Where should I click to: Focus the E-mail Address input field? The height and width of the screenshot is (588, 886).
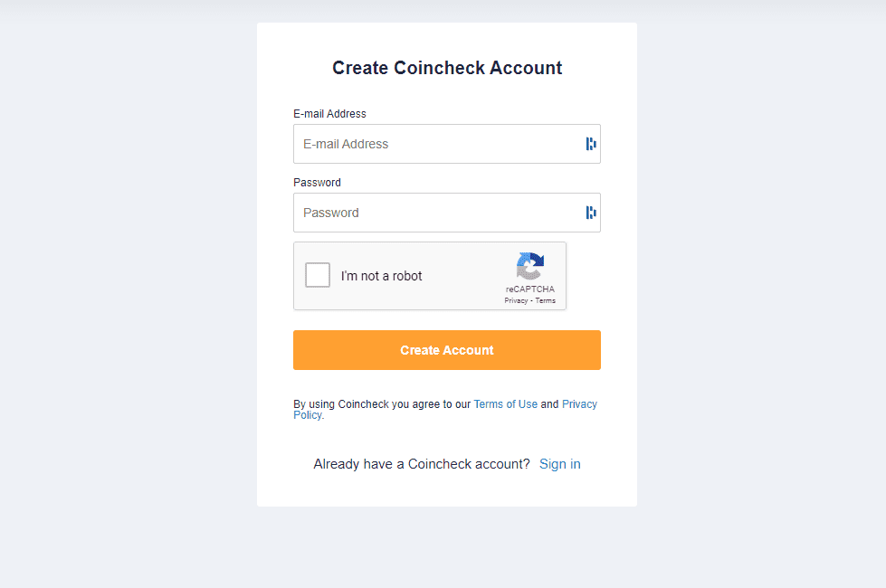(425, 143)
